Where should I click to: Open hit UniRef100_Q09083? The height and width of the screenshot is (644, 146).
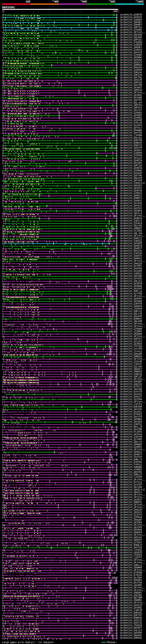coord(131,17)
